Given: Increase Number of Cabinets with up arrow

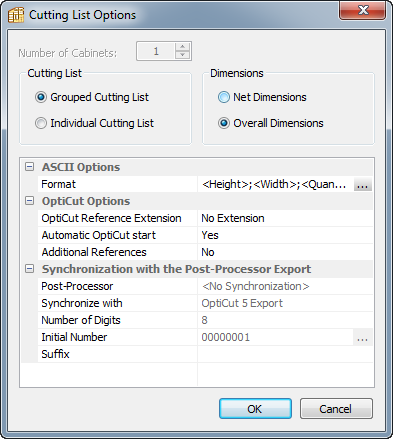Looking at the screenshot, I should [x=182, y=47].
